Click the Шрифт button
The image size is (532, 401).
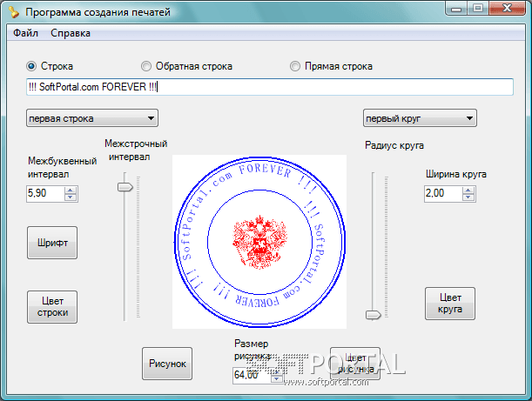pos(52,243)
